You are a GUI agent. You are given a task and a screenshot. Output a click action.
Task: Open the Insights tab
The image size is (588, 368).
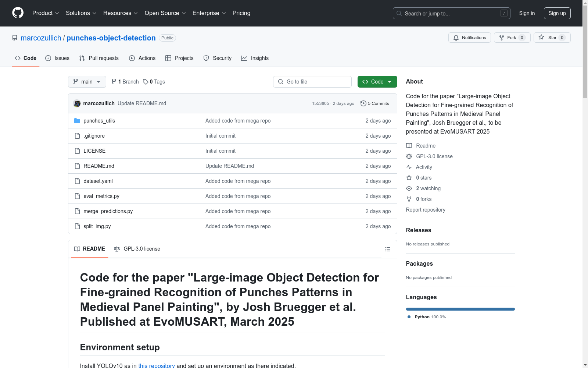(x=255, y=58)
